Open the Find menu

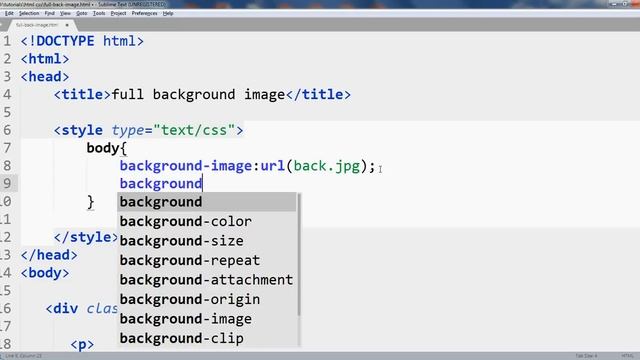click(49, 13)
